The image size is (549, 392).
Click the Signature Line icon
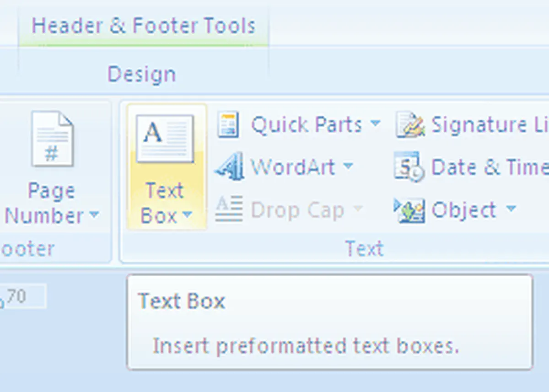point(410,125)
